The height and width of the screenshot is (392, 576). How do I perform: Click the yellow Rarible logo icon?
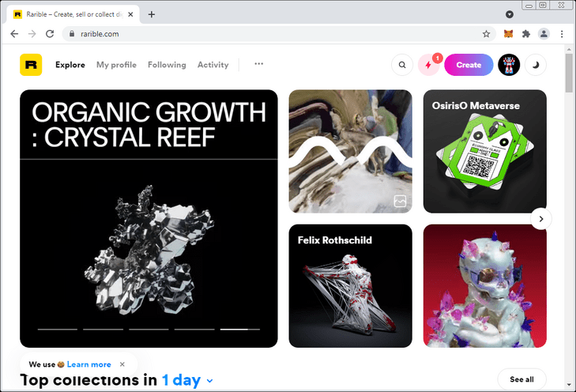click(31, 65)
